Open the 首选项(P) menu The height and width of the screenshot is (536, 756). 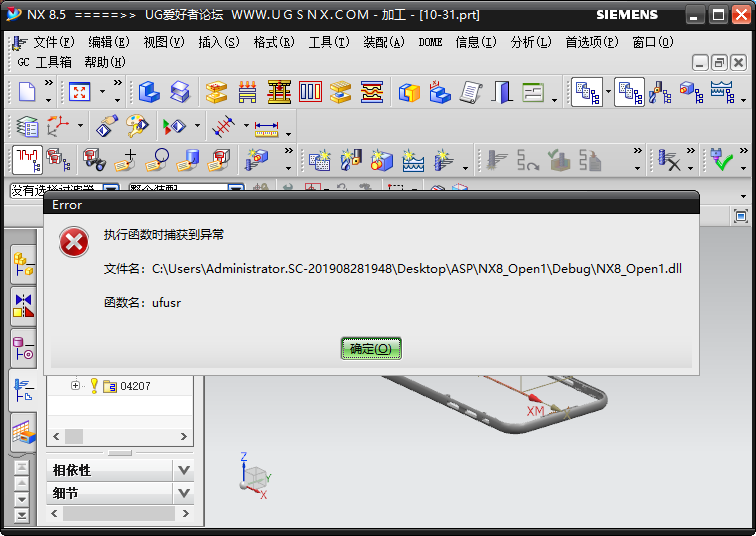click(592, 42)
